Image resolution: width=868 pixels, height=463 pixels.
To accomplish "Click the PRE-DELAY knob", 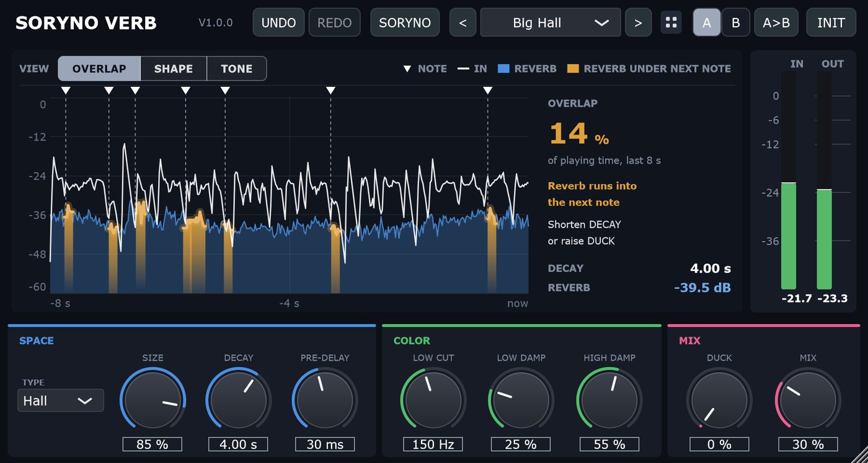I will click(x=325, y=400).
